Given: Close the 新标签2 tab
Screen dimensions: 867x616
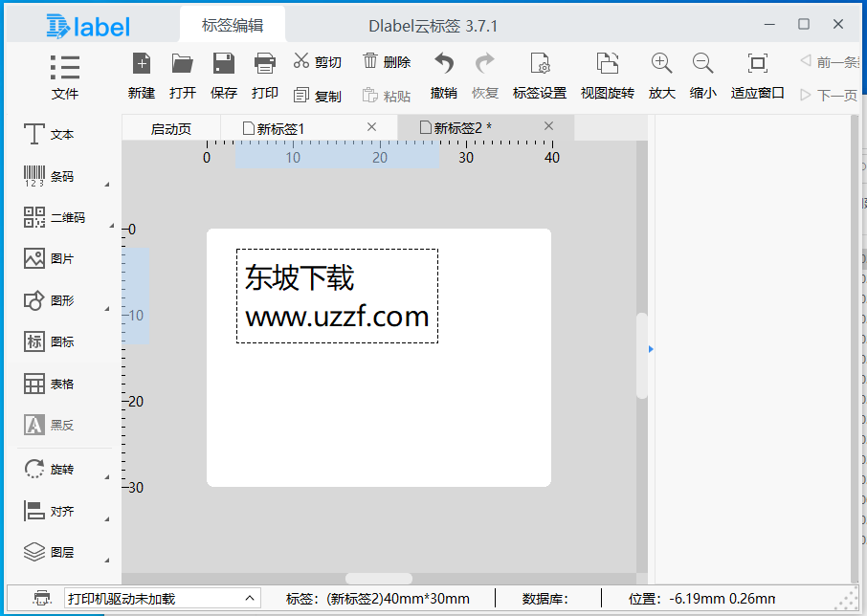Looking at the screenshot, I should 548,126.
